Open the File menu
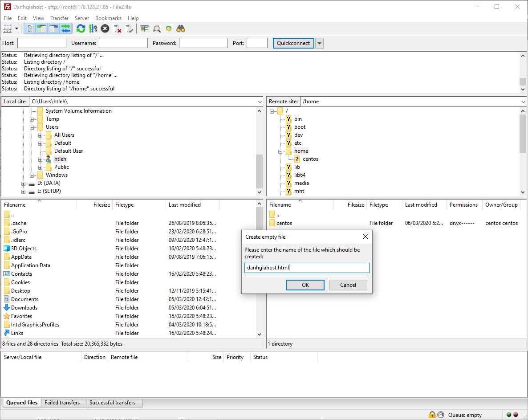This screenshot has width=528, height=420. click(x=8, y=18)
